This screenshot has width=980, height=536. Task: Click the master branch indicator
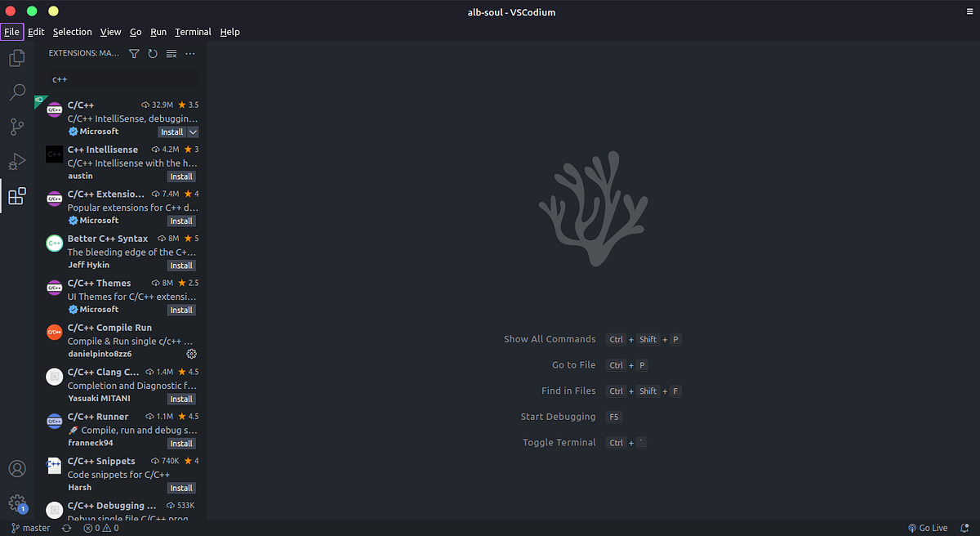[x=29, y=528]
